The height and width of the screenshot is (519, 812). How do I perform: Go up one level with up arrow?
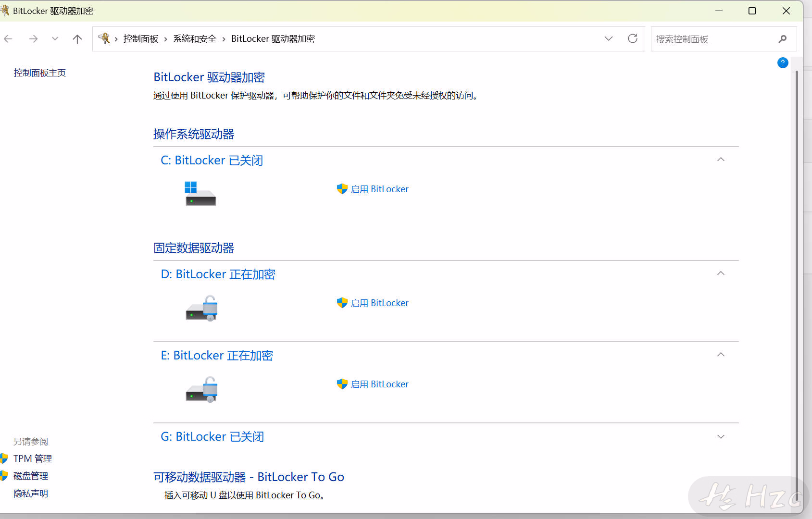click(77, 39)
